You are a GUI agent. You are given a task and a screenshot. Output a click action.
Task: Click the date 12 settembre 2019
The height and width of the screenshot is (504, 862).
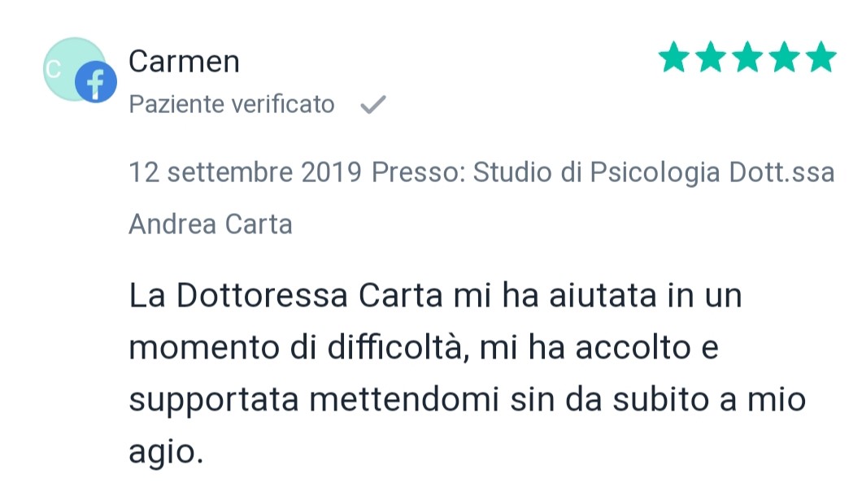coord(246,172)
